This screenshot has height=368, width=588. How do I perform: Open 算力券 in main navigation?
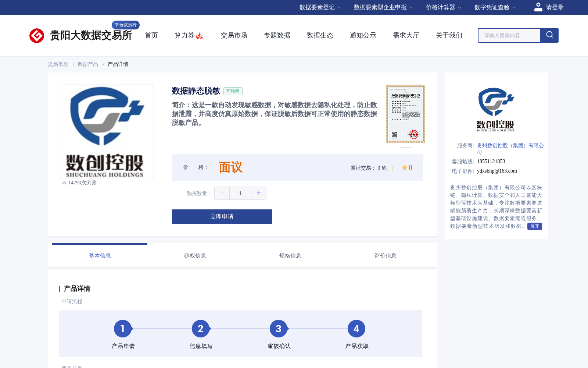click(x=184, y=35)
